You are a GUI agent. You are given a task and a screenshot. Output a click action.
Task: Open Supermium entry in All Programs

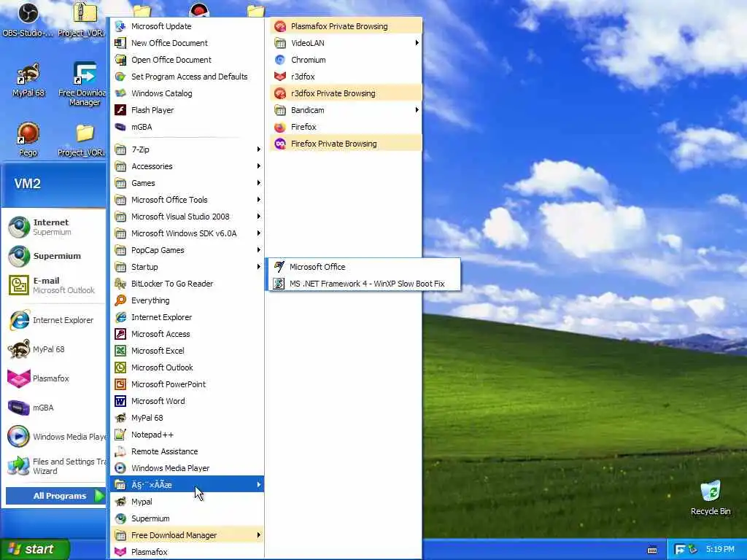click(x=187, y=518)
